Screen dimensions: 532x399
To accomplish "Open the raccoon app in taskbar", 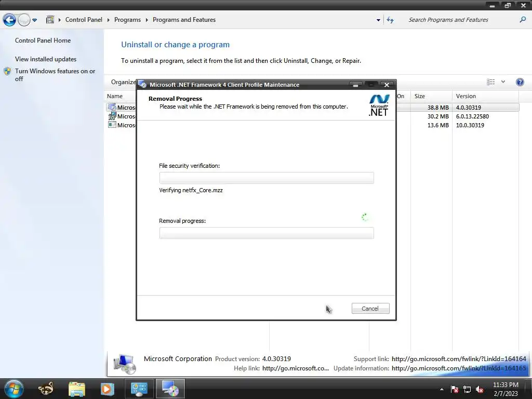I will (x=46, y=389).
